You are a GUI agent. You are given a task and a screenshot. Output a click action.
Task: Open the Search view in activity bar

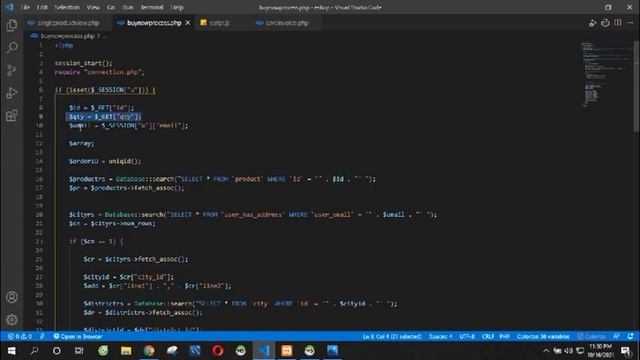click(x=12, y=48)
